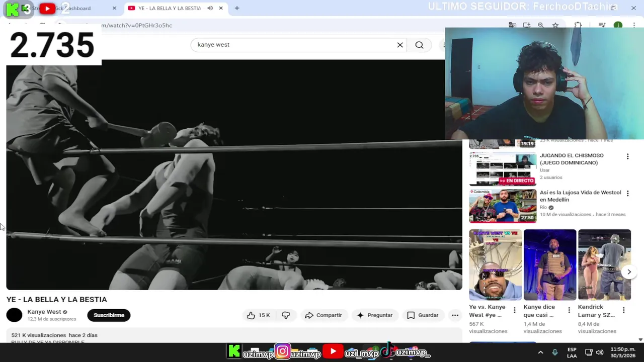644x362 pixels.
Task: Open Chrome three-dot menu
Action: point(635,25)
